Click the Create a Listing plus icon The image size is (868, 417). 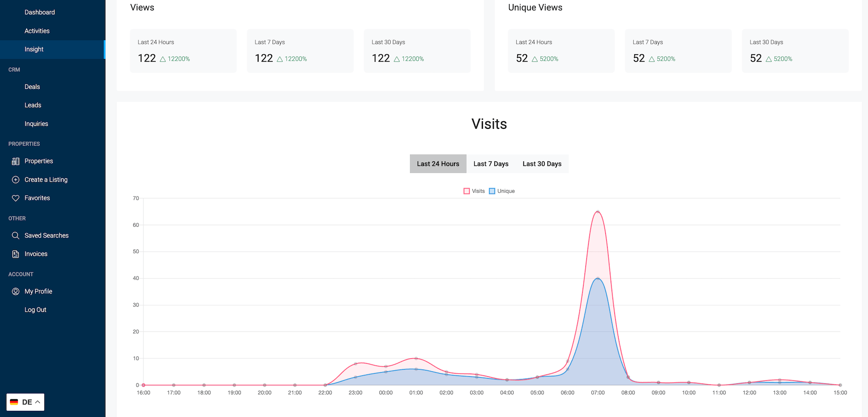pyautogui.click(x=15, y=180)
